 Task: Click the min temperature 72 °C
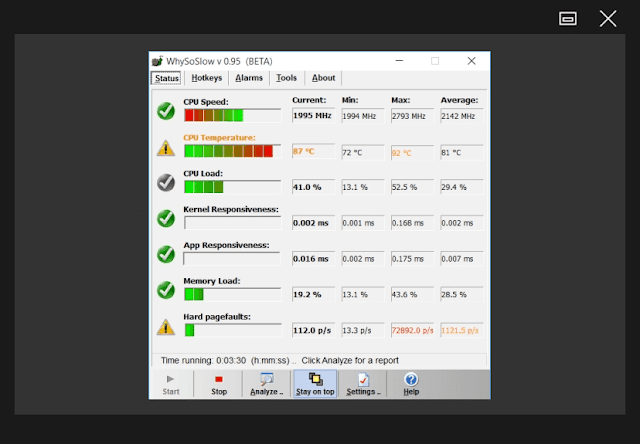pos(362,153)
